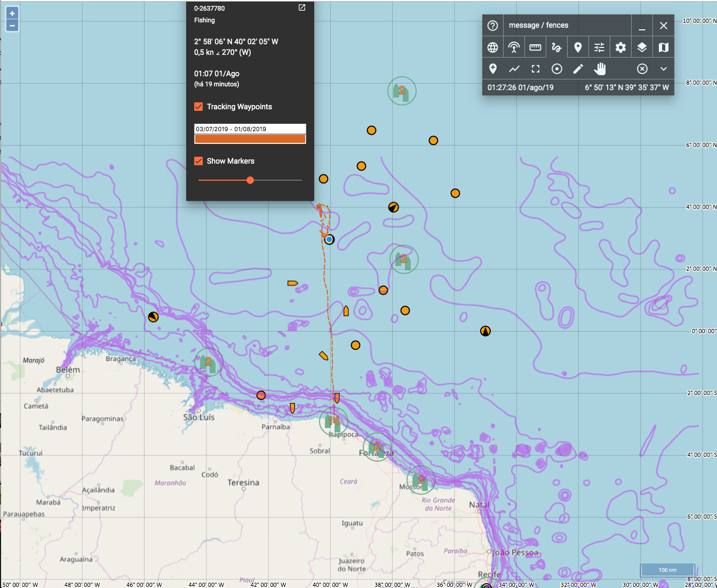The height and width of the screenshot is (588, 717).
Task: Click the pink circular marker near Parnaíba
Action: (x=261, y=395)
